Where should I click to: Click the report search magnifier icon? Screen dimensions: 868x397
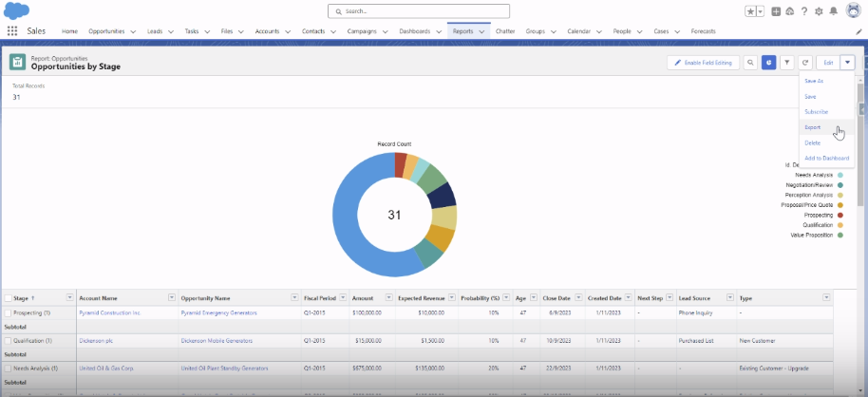point(750,63)
